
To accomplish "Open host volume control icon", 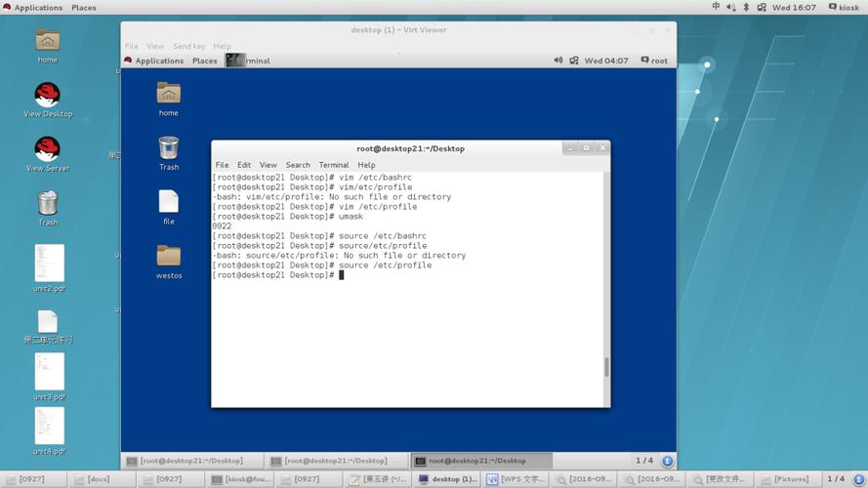I will point(730,7).
